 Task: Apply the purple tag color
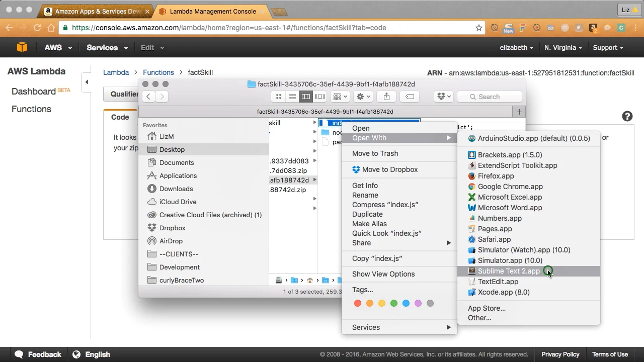[x=418, y=303]
